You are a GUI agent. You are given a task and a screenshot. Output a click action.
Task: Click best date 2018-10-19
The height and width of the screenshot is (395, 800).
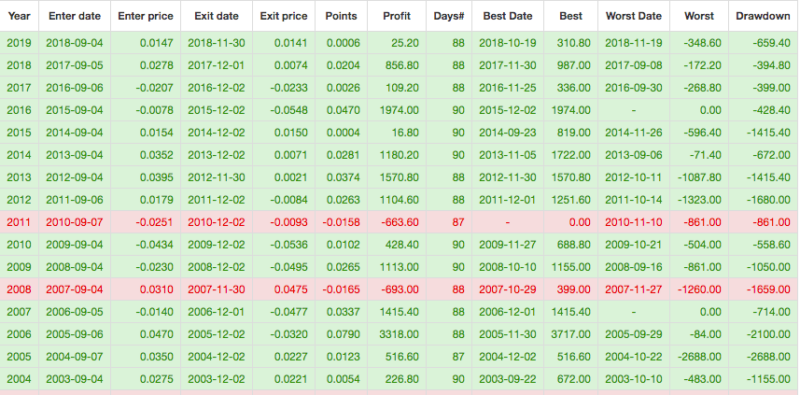tap(508, 43)
